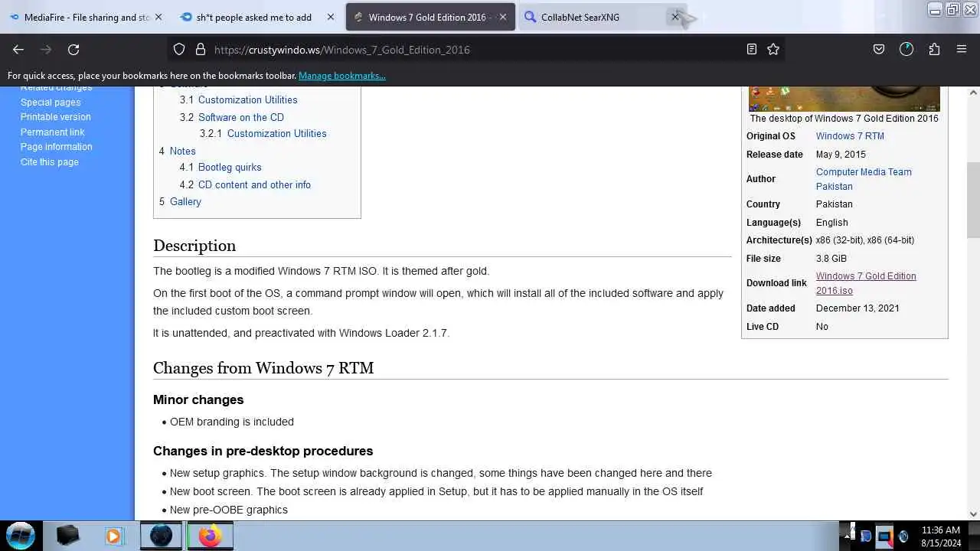Jump to 4.1 Bootleg quirks
980x551 pixels.
coord(220,167)
